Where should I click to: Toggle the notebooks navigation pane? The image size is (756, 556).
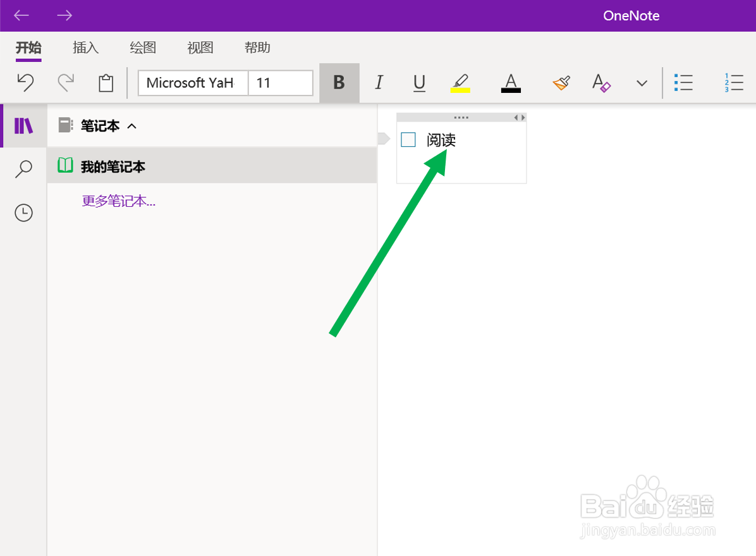[x=23, y=126]
